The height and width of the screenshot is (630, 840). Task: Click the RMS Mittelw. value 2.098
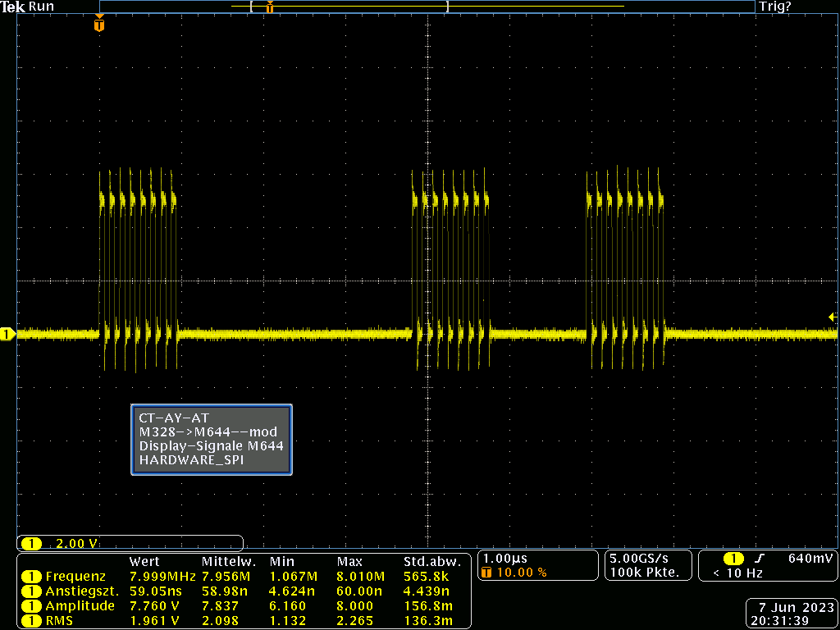(x=220, y=620)
